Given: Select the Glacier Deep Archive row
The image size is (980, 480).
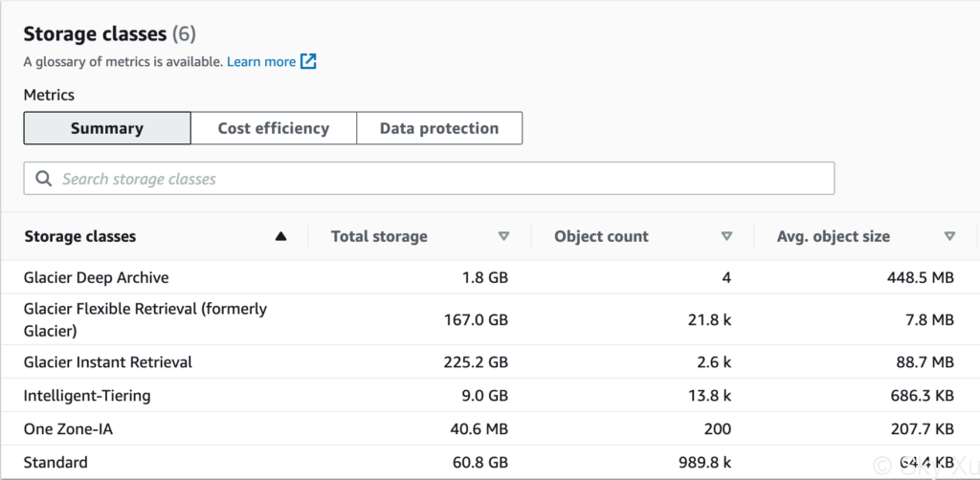Looking at the screenshot, I should [490, 277].
